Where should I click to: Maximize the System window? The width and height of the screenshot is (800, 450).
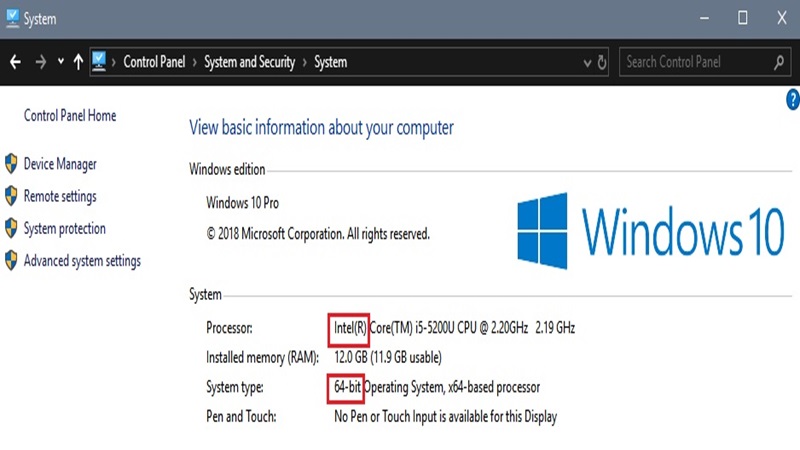(743, 18)
